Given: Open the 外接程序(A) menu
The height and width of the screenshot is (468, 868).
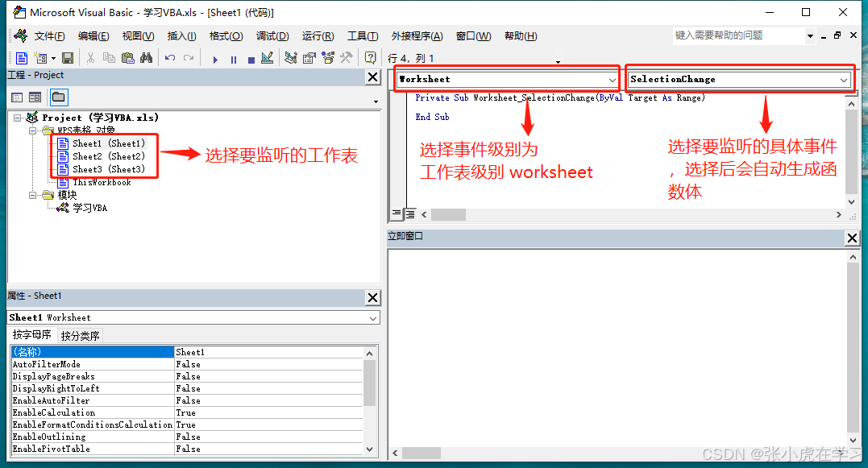Looking at the screenshot, I should pyautogui.click(x=417, y=36).
